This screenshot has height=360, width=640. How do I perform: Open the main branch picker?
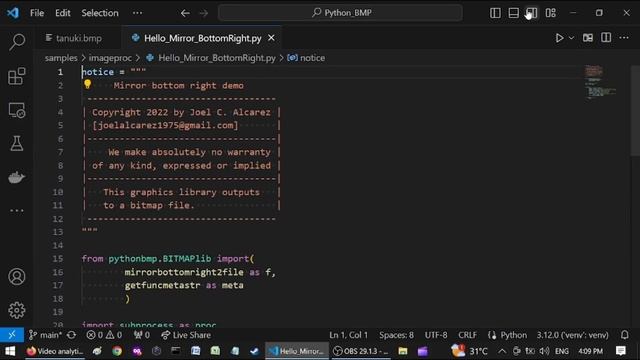[x=44, y=335]
